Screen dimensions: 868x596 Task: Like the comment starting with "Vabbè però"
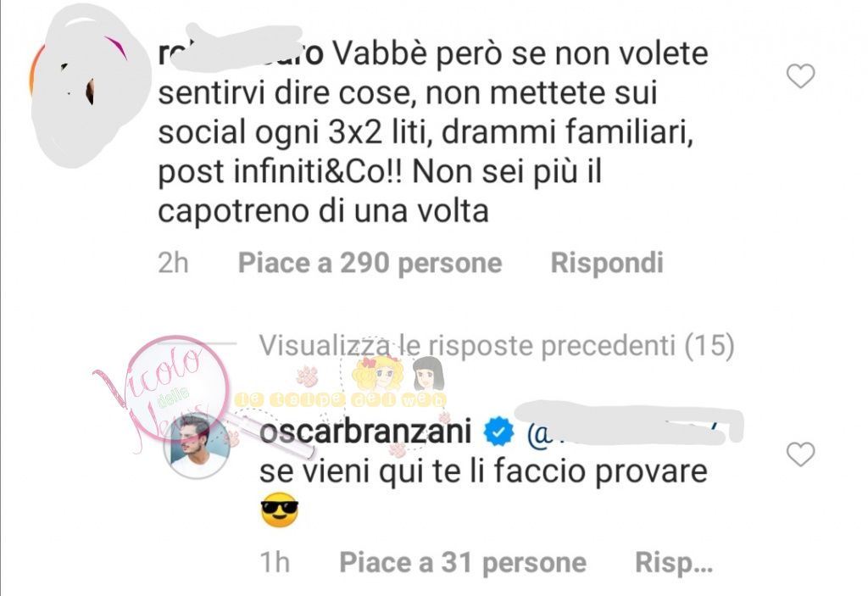(x=800, y=76)
